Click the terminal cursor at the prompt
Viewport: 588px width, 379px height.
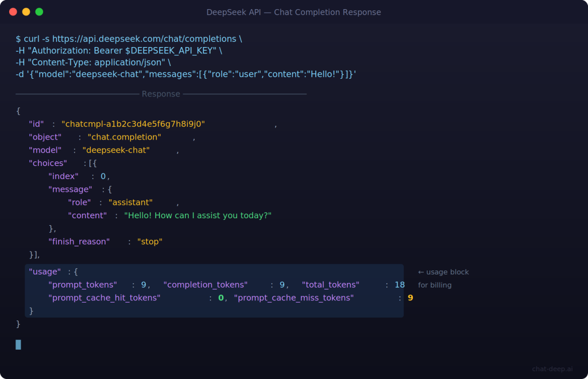click(18, 344)
